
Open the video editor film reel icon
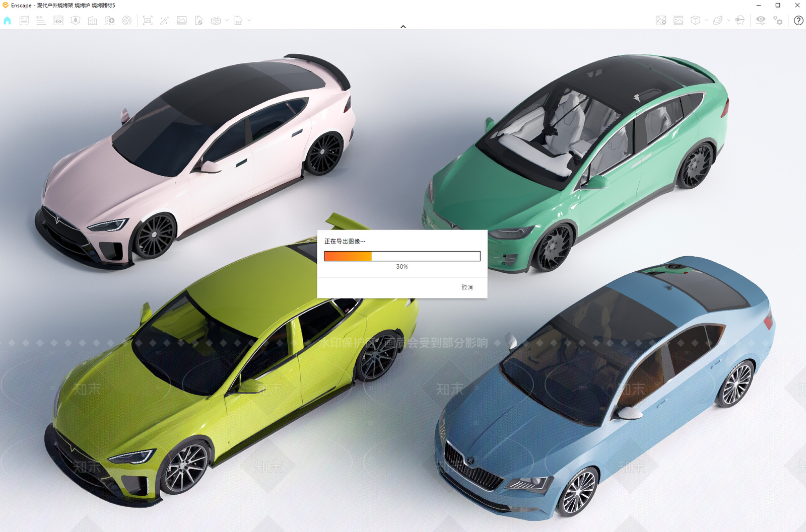tap(127, 21)
